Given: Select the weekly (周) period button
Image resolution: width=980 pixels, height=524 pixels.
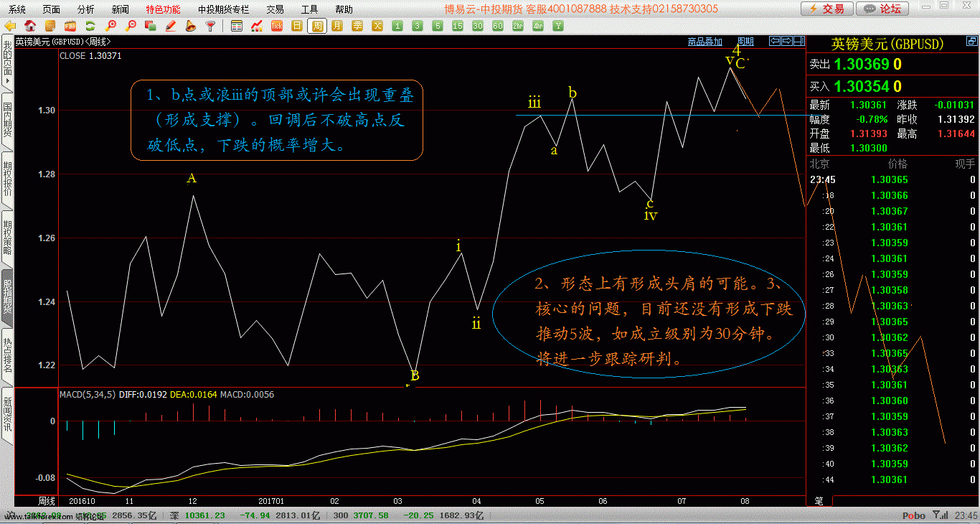Looking at the screenshot, I should point(317,26).
